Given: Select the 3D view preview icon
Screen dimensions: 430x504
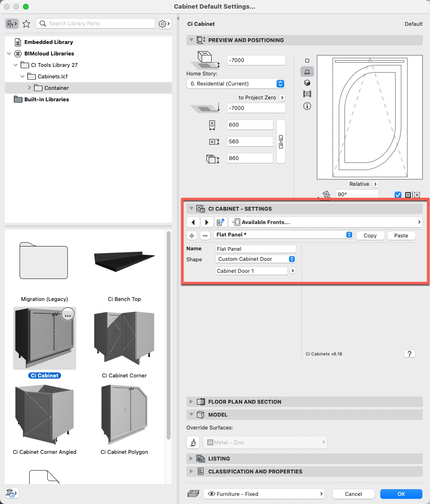Looking at the screenshot, I should coord(307,83).
